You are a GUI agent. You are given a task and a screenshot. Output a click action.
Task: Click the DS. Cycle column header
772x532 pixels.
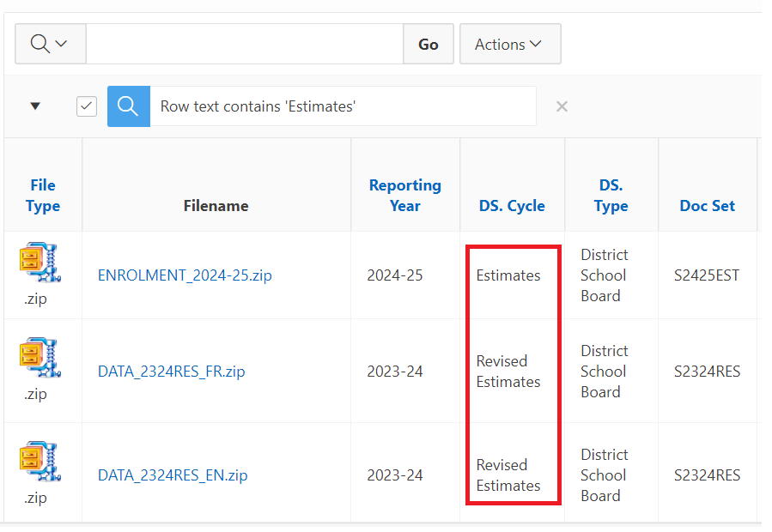tap(512, 206)
